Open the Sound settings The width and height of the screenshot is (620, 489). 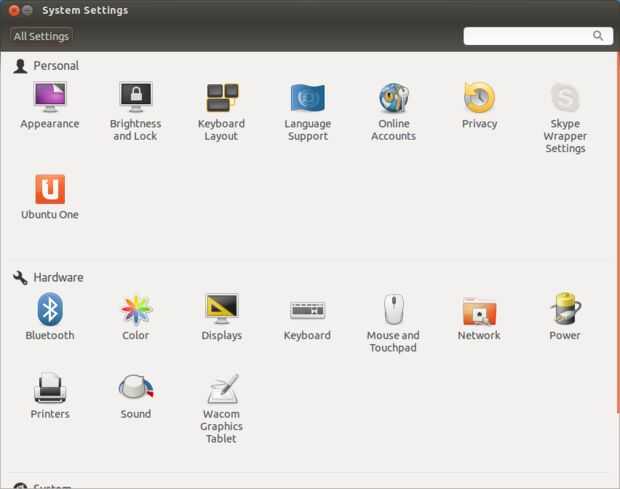[x=136, y=395]
